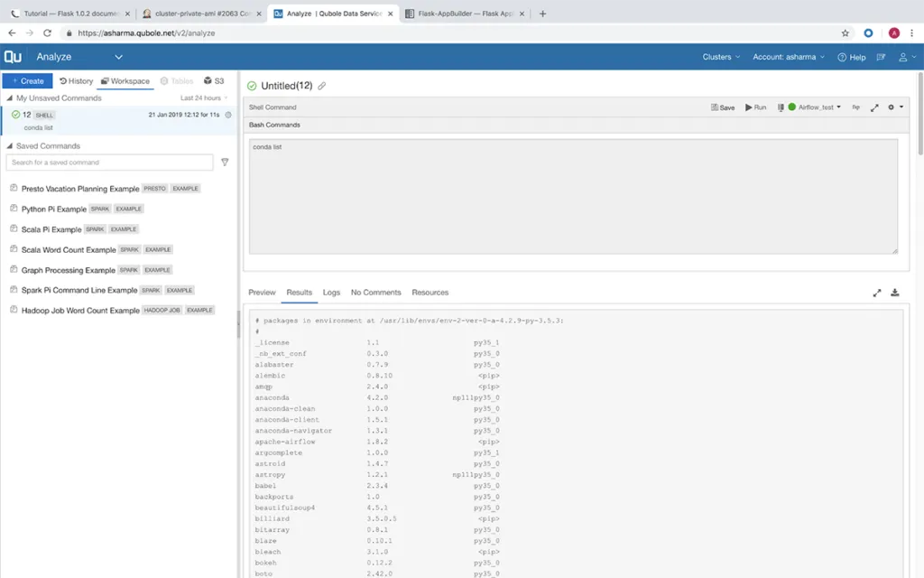Go back in the browser
The height and width of the screenshot is (578, 924).
tap(12, 33)
